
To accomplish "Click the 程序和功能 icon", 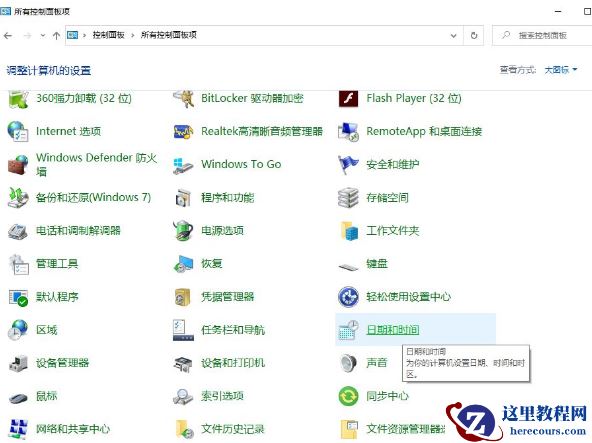I will [x=183, y=198].
